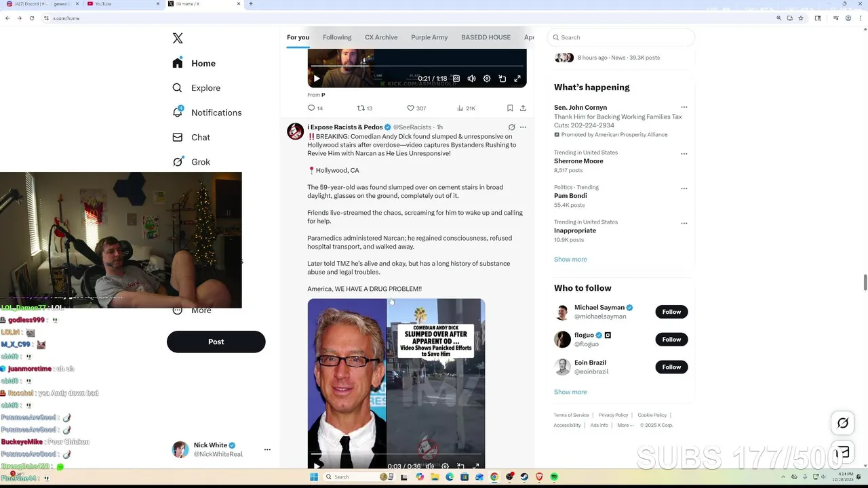Open the Michael Sayman profile avatar

tap(562, 312)
